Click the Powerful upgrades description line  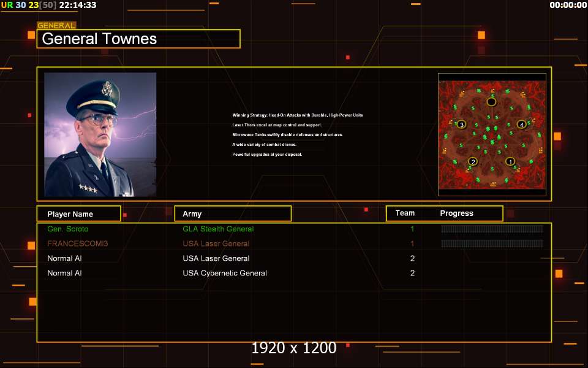(x=267, y=154)
